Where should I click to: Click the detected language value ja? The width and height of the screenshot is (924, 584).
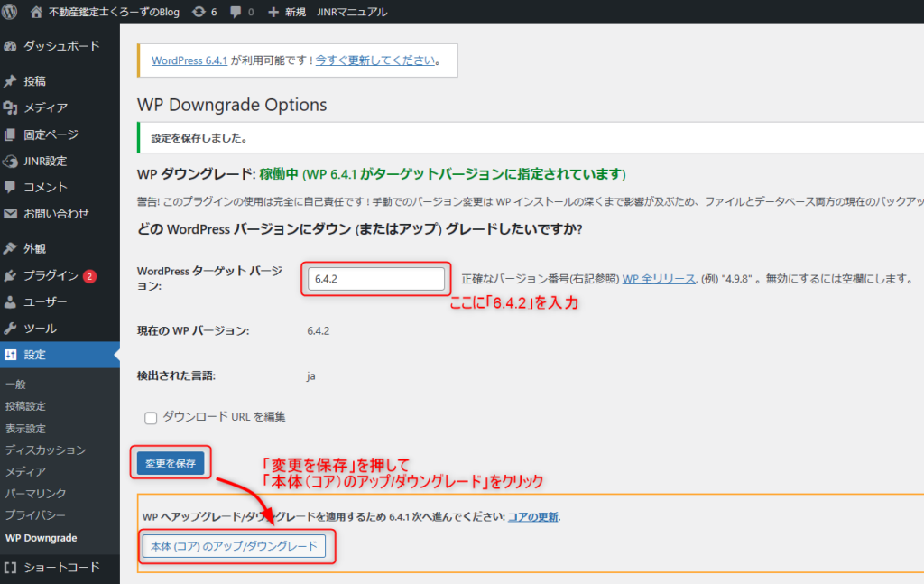tap(311, 376)
